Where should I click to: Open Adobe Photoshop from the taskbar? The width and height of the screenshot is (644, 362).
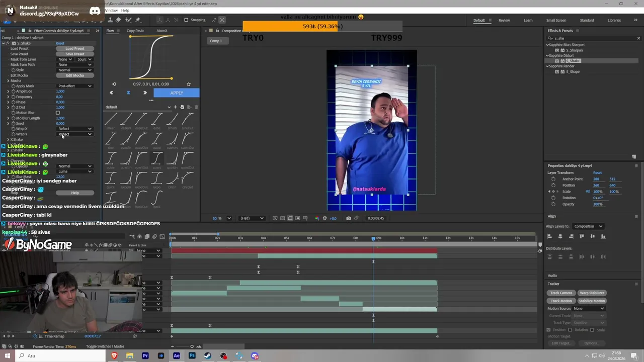point(192,356)
